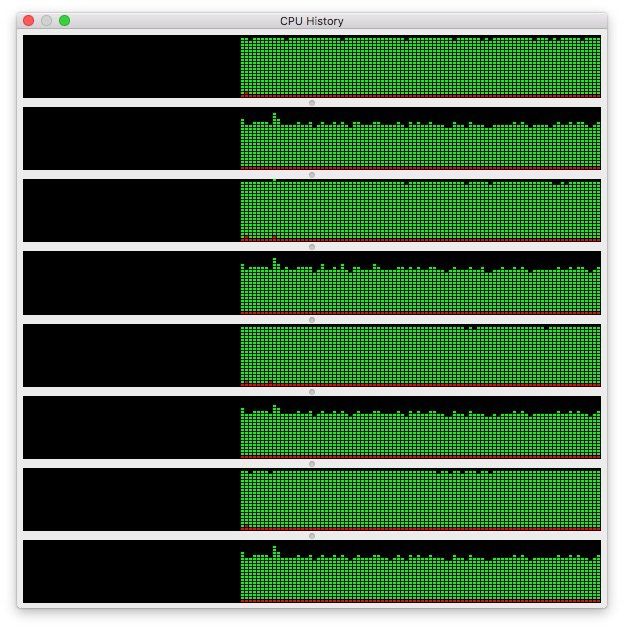Click the divider handle between sixth and seventh graphs
This screenshot has width=624, height=629.
312,464
